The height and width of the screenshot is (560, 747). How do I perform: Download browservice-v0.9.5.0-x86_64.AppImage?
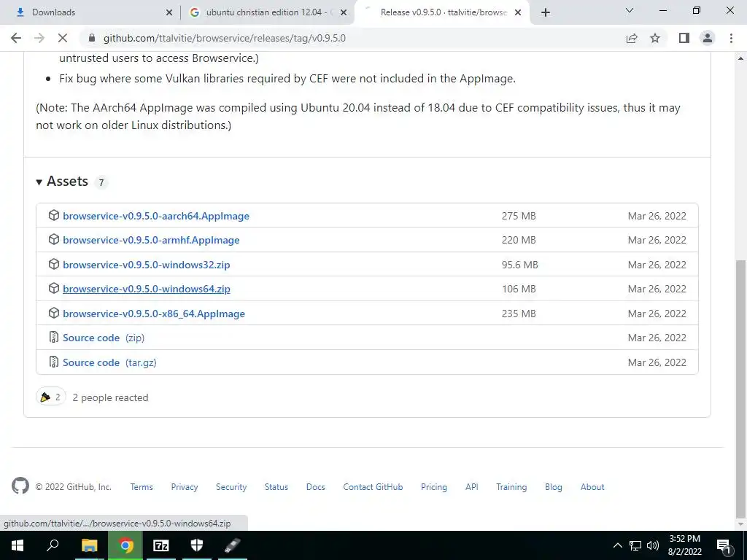pyautogui.click(x=154, y=314)
